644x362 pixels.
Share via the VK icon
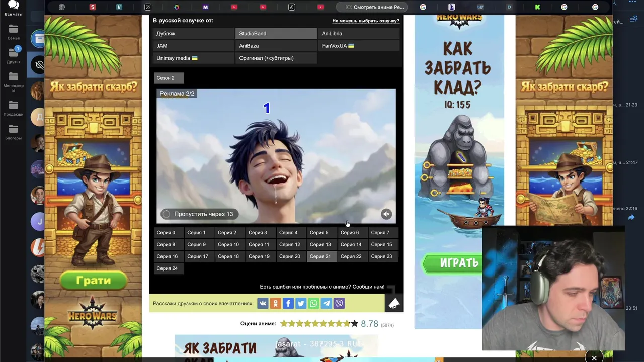coord(263,303)
